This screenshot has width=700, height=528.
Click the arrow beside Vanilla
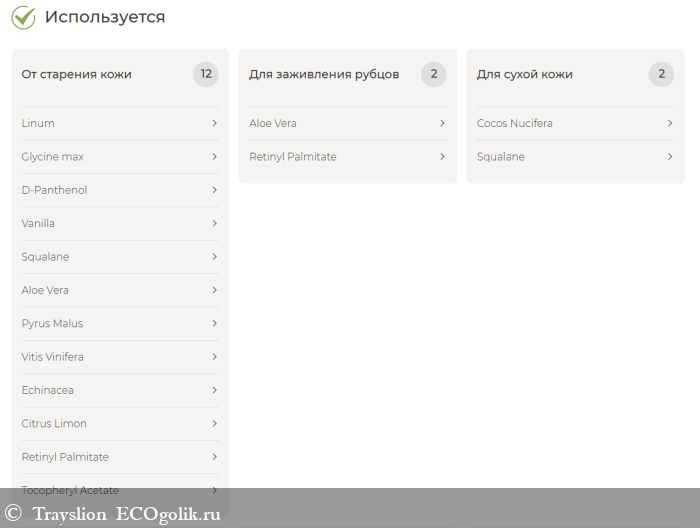(214, 223)
